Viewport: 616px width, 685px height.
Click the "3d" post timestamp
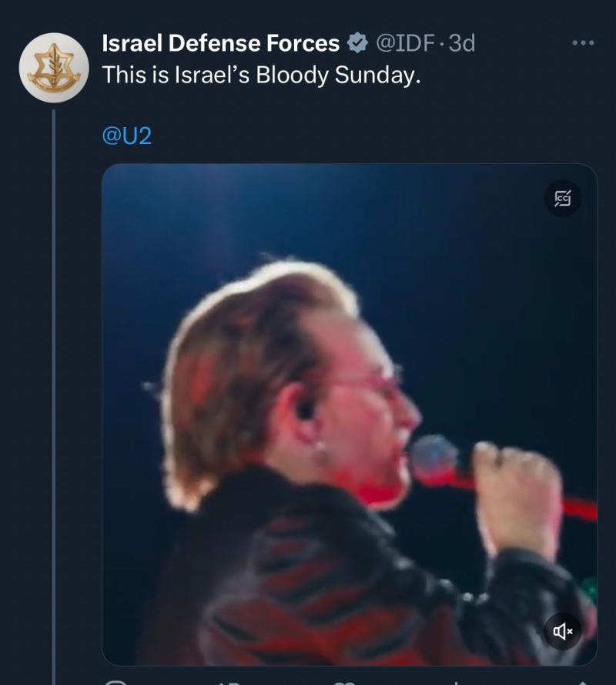click(x=461, y=44)
